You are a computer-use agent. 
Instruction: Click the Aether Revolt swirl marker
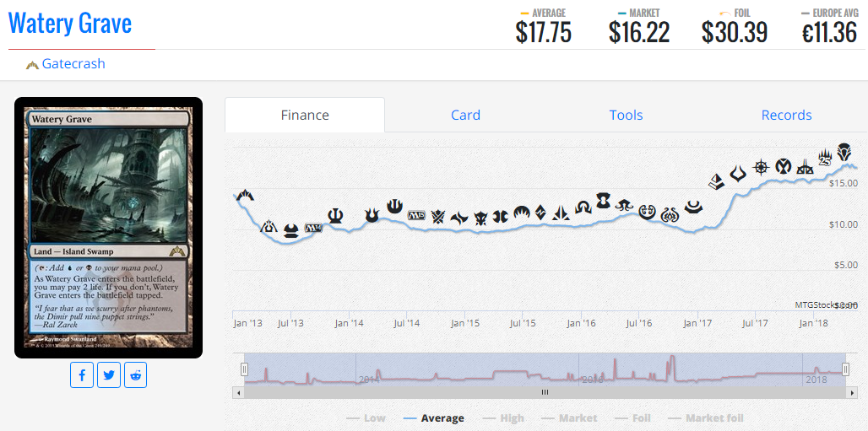tap(670, 215)
